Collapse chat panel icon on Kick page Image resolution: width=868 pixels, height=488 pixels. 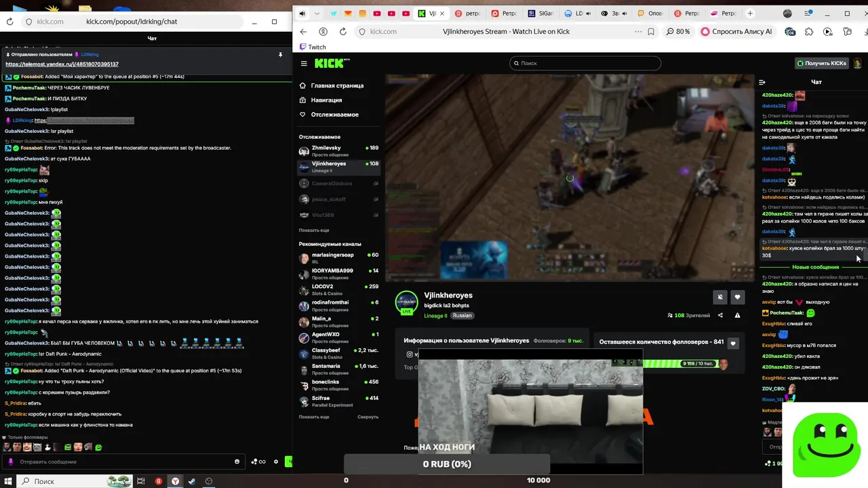click(762, 82)
